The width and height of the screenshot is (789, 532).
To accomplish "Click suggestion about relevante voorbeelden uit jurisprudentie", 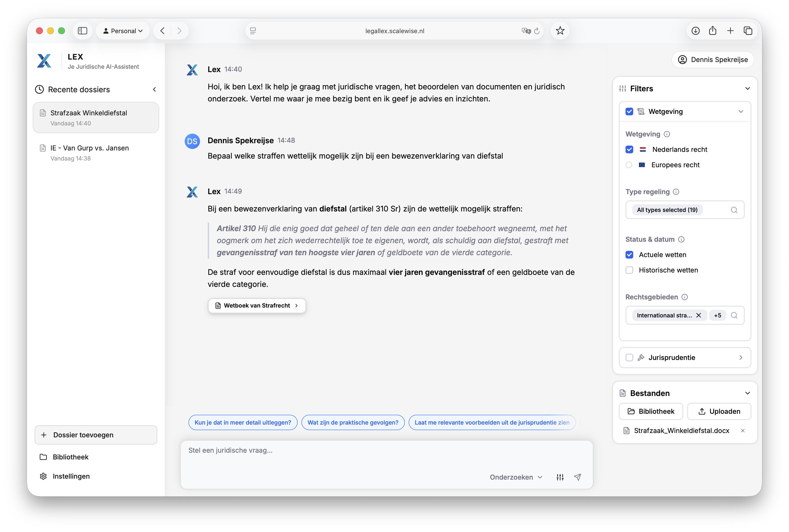I will pyautogui.click(x=492, y=422).
